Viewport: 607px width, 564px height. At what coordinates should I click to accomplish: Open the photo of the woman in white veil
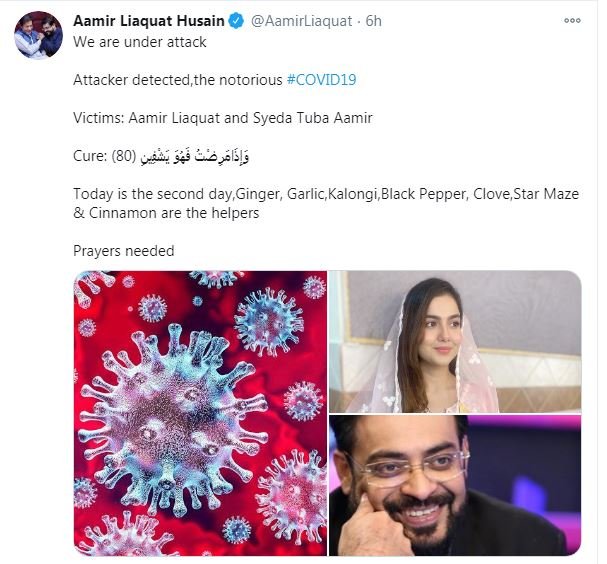pos(455,340)
